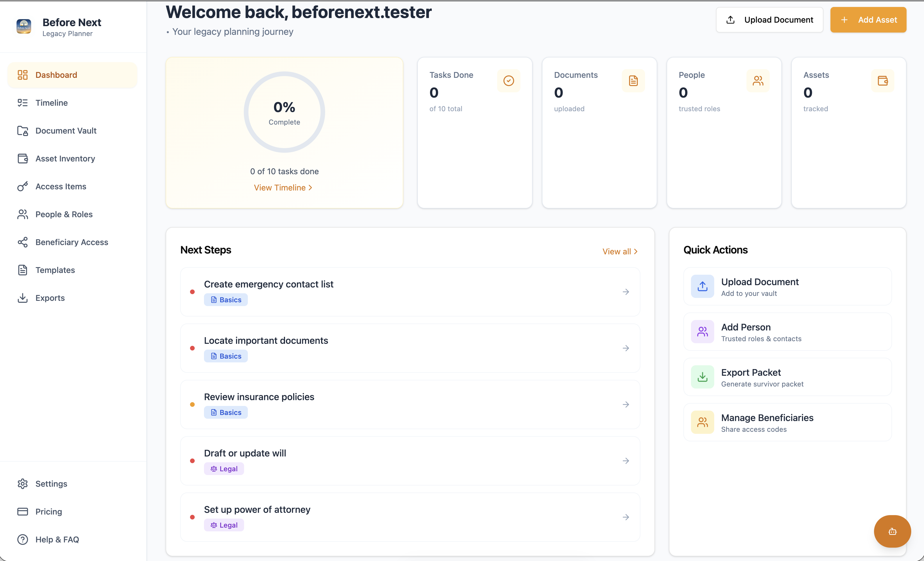
Task: Click the arrow on Review insurance policies
Action: 626,404
